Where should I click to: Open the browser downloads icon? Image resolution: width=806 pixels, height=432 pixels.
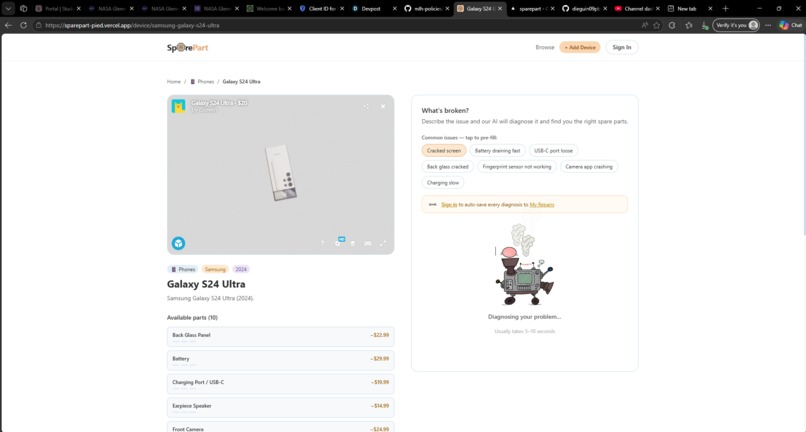tap(705, 25)
